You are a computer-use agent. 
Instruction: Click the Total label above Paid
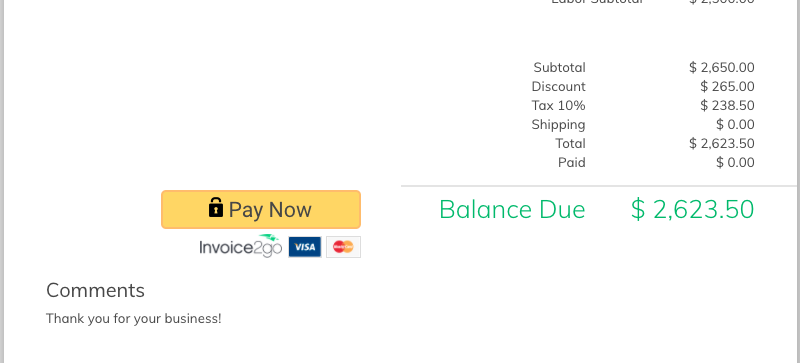[570, 143]
